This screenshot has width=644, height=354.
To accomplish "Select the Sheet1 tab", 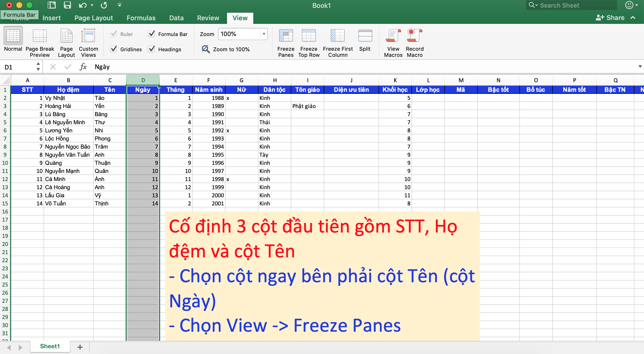I will (50, 347).
